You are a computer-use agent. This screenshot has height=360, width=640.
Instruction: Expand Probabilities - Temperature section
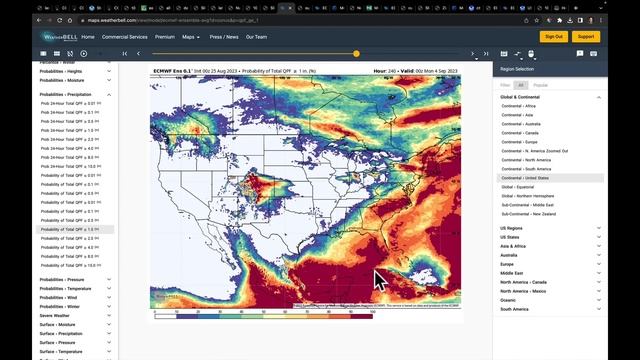coord(75,289)
